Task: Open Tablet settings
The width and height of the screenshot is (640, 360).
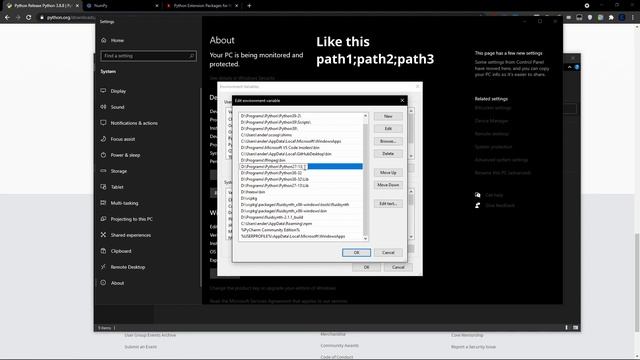Action: (117, 187)
